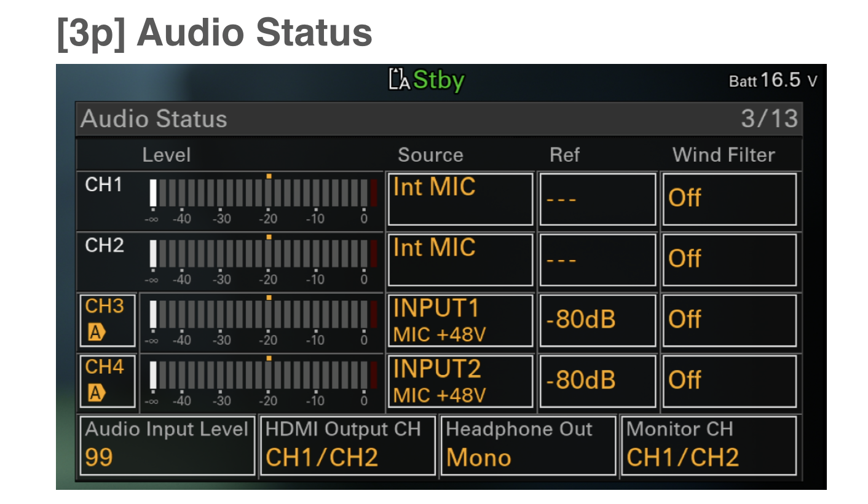This screenshot has width=868, height=504.
Task: Open CH3 Source INPUT1 MIC +48V selector
Action: pyautogui.click(x=460, y=320)
